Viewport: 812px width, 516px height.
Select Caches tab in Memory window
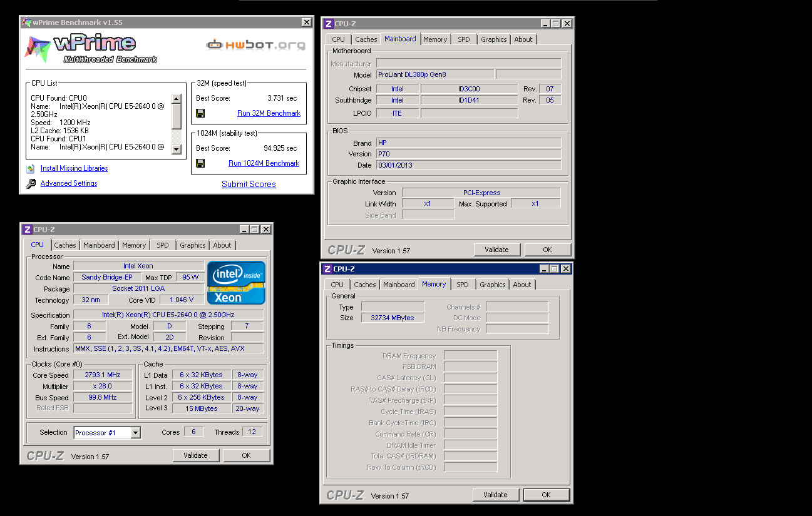(365, 285)
